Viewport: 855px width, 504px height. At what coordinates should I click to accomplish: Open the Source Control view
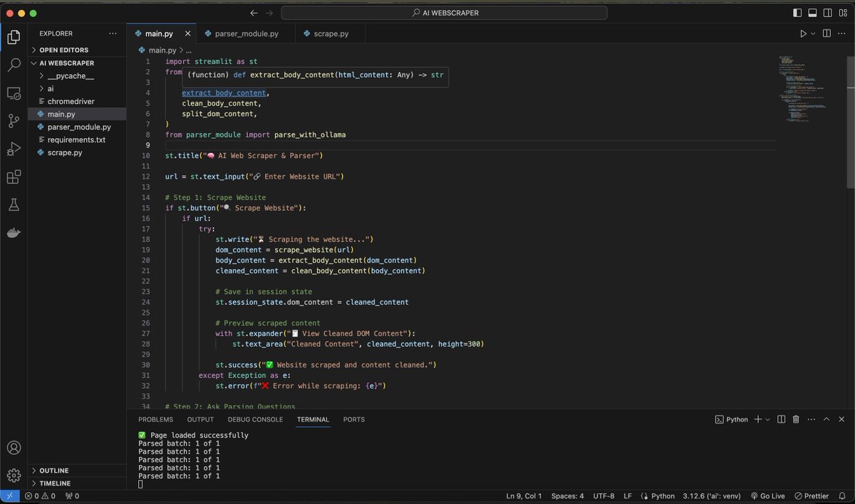pyautogui.click(x=14, y=121)
